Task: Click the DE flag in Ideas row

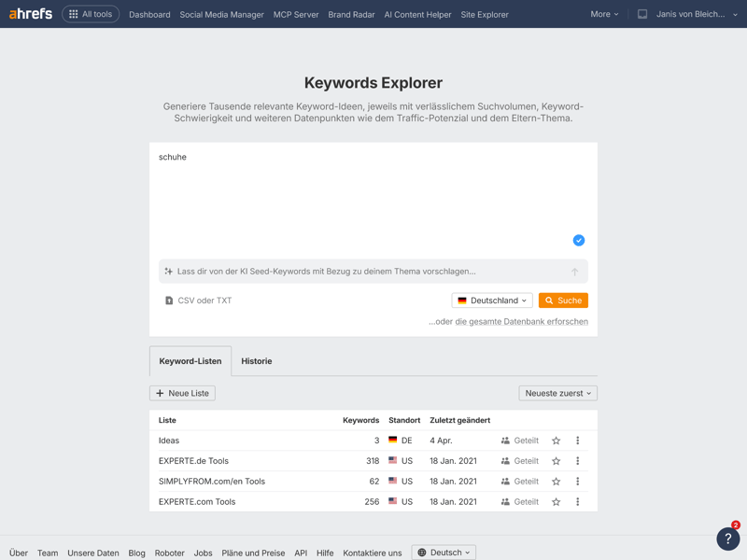Action: (392, 440)
